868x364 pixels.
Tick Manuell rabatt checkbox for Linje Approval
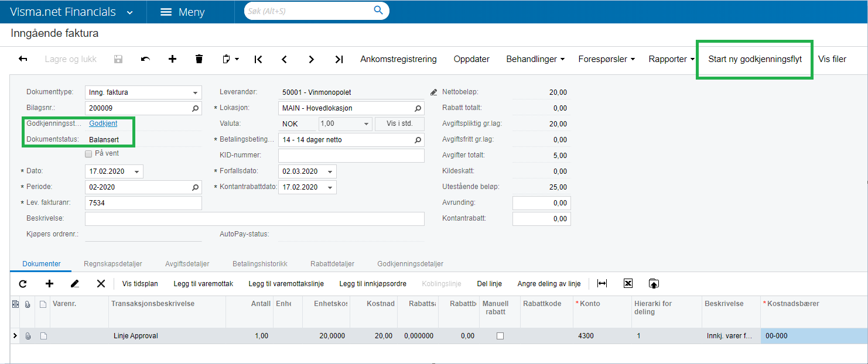(500, 336)
